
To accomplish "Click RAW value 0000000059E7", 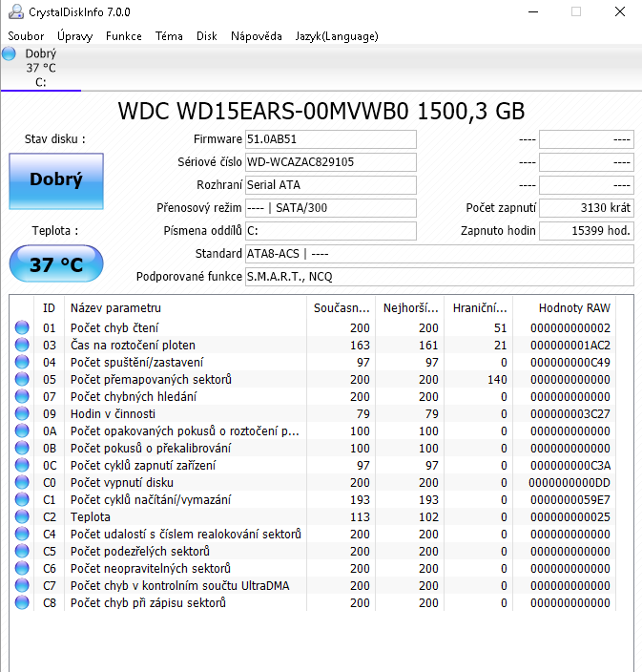I will pos(570,500).
